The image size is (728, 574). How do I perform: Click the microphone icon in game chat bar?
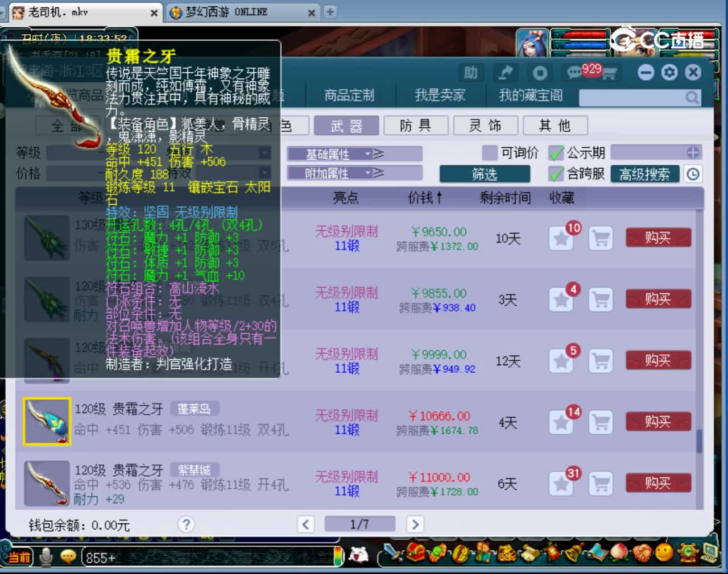[x=46, y=557]
